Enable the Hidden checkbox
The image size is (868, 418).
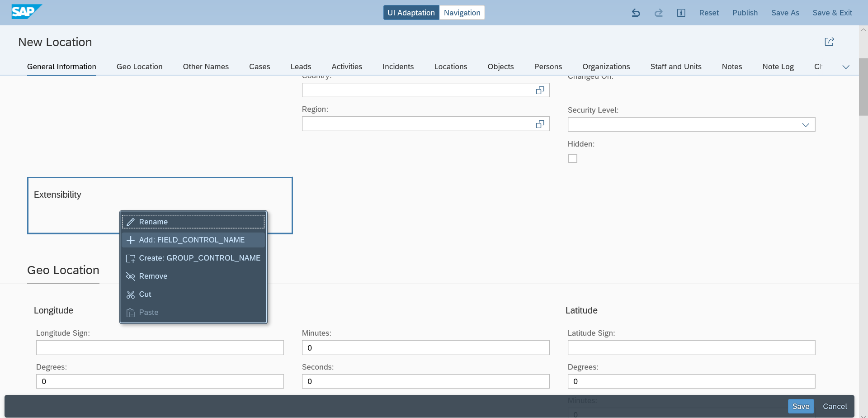(x=573, y=158)
